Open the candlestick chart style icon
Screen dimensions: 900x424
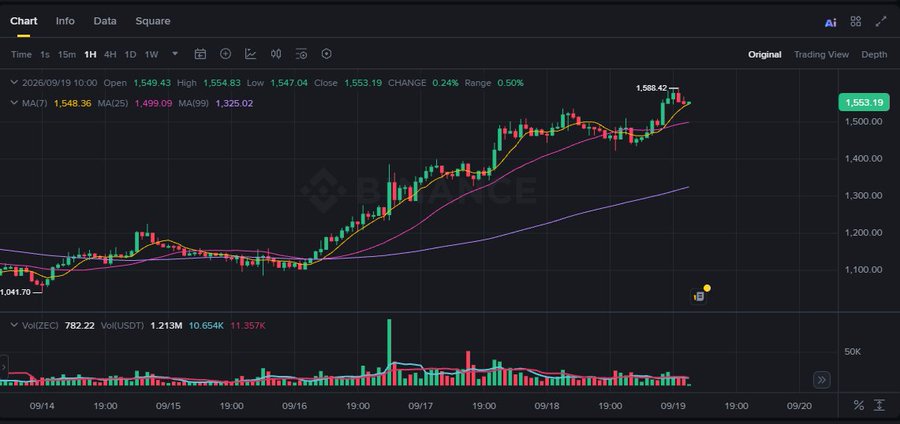point(276,54)
